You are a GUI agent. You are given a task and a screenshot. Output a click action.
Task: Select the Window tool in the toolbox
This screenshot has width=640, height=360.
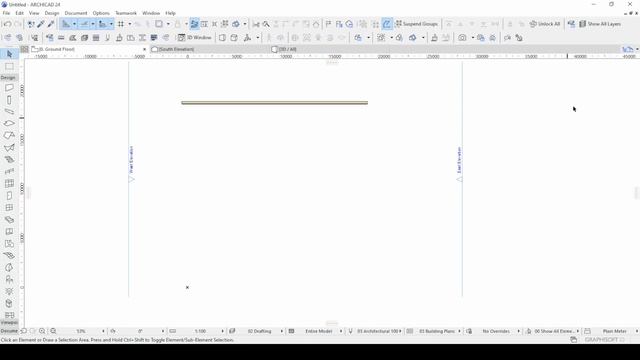click(x=9, y=207)
